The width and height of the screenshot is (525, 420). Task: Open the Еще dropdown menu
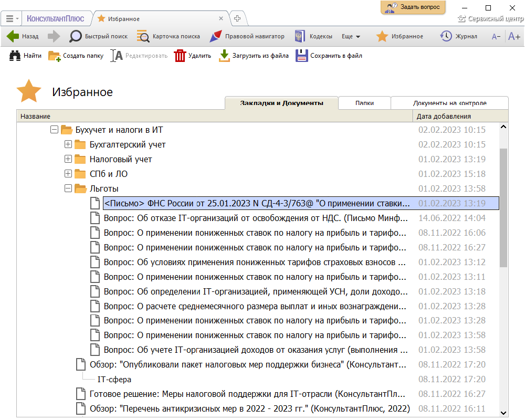pyautogui.click(x=351, y=36)
